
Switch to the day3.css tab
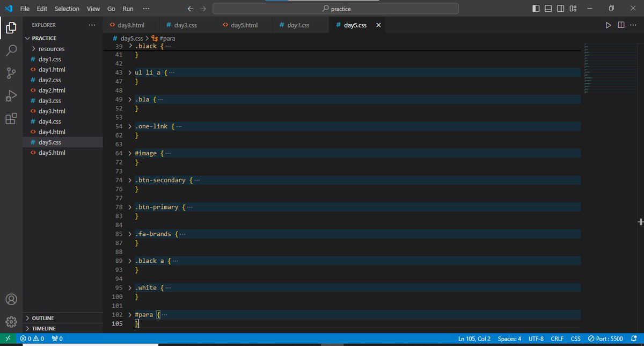(187, 25)
